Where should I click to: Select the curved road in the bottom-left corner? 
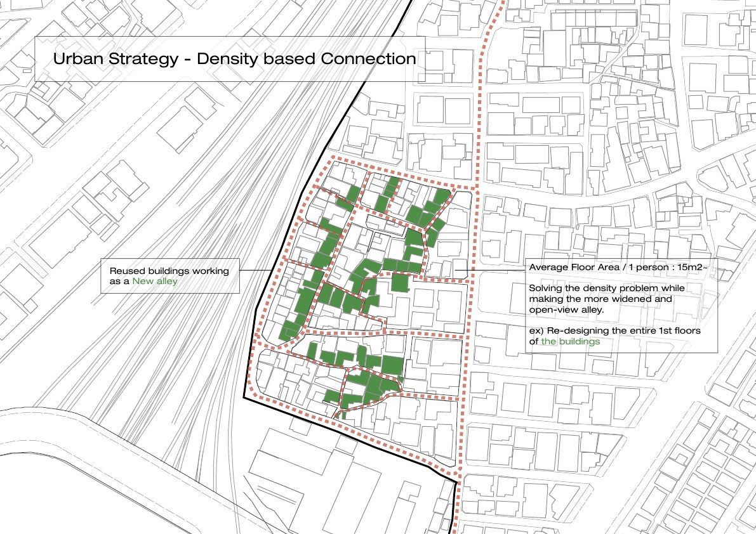pos(95,444)
